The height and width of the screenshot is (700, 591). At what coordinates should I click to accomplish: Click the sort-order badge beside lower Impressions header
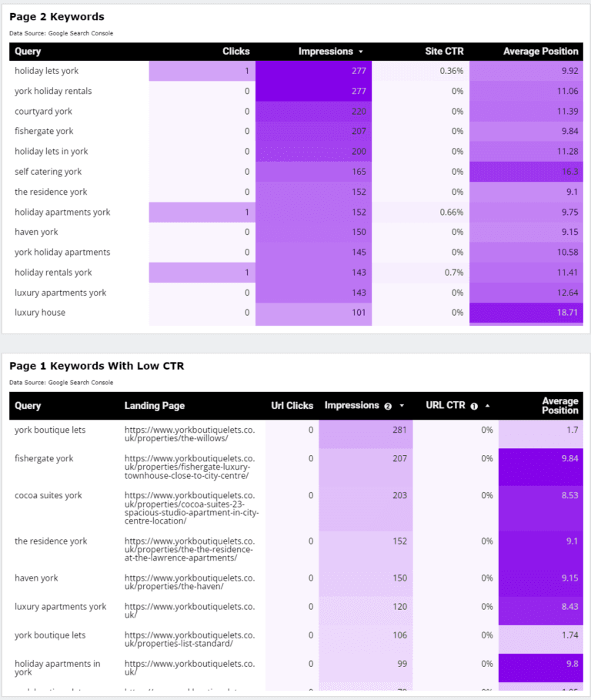coord(388,406)
